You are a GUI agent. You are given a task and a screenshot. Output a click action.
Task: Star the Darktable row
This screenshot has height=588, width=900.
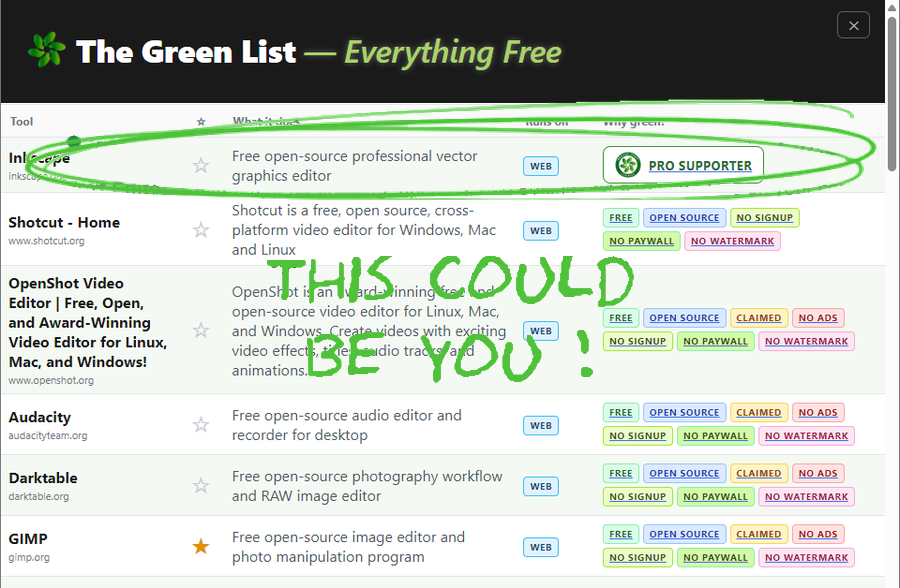(x=201, y=486)
